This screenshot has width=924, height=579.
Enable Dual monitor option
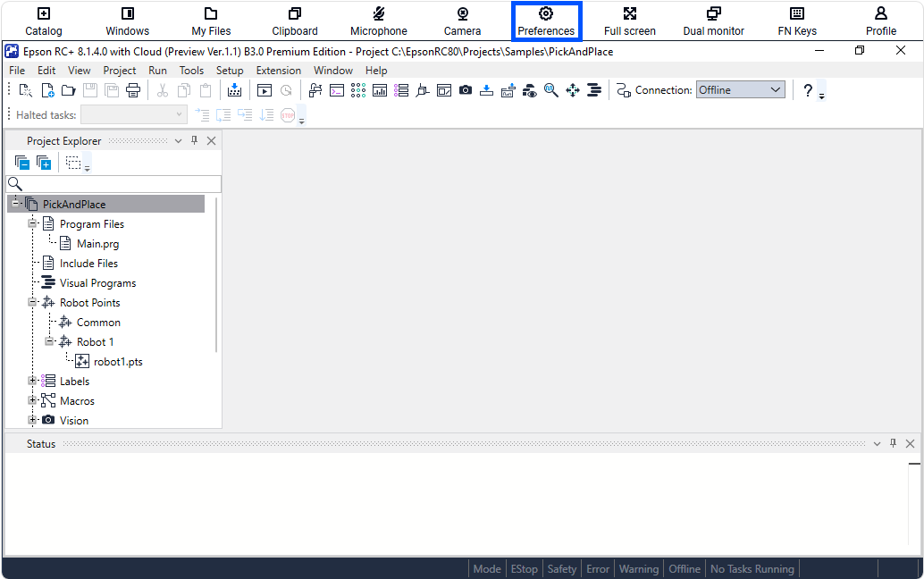[714, 21]
